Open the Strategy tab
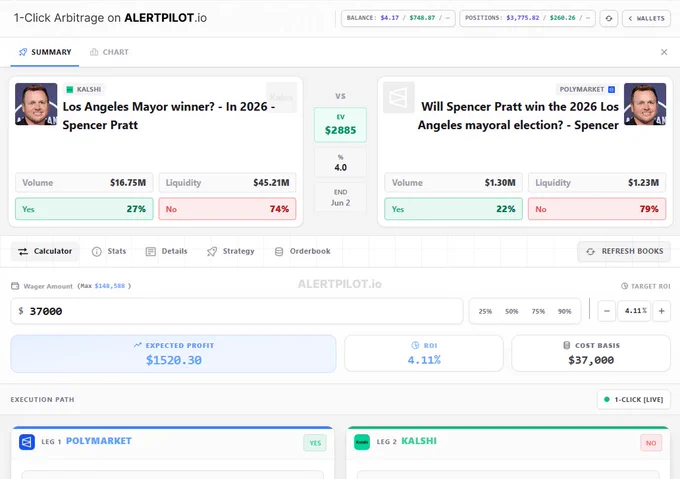This screenshot has height=479, width=680. 231,251
